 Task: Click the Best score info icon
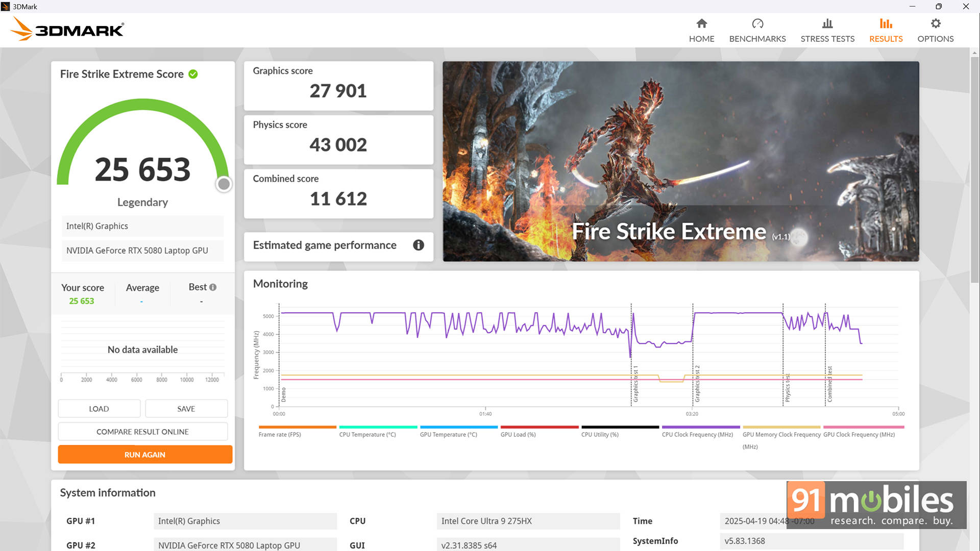(213, 287)
